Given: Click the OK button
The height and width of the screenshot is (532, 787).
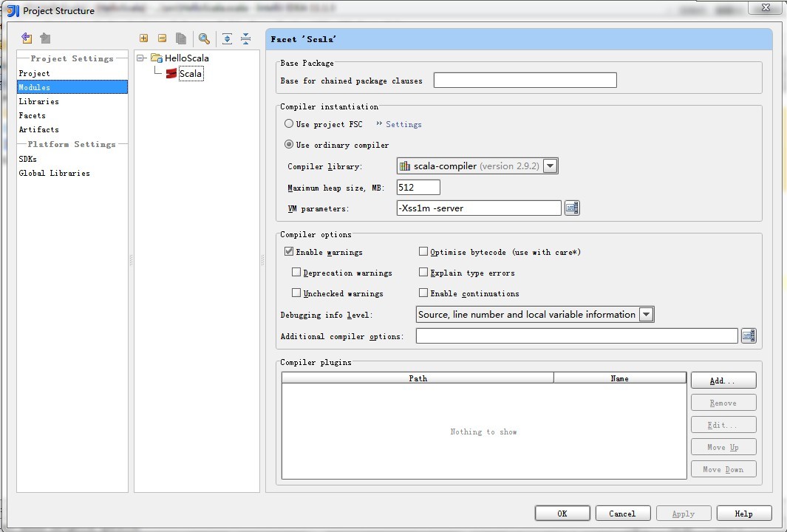Looking at the screenshot, I should coord(562,514).
